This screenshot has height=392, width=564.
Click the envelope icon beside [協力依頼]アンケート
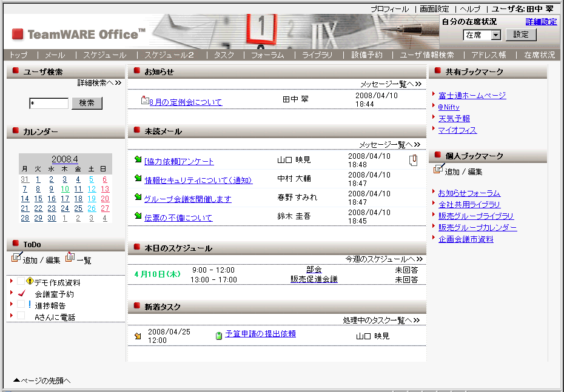[138, 159]
